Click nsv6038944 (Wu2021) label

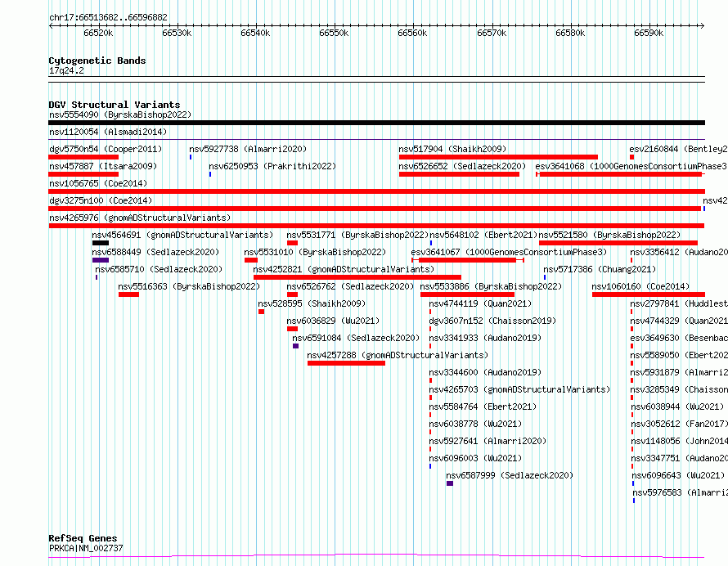pyautogui.click(x=677, y=407)
